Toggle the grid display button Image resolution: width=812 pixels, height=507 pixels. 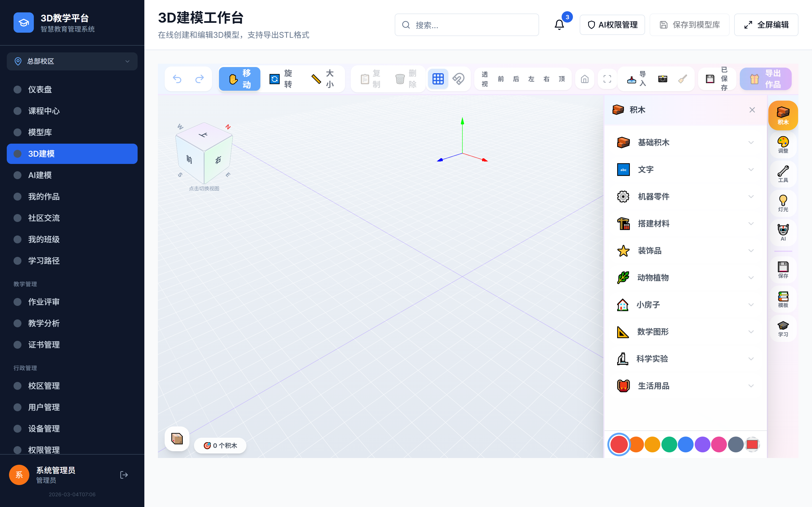(438, 79)
